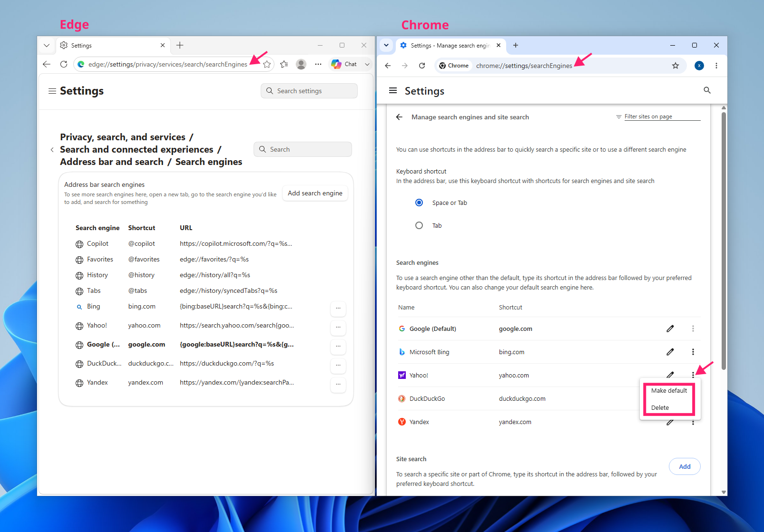Screen dimensions: 764x532
Task: Click Chrome back arrow
Action: (x=388, y=66)
